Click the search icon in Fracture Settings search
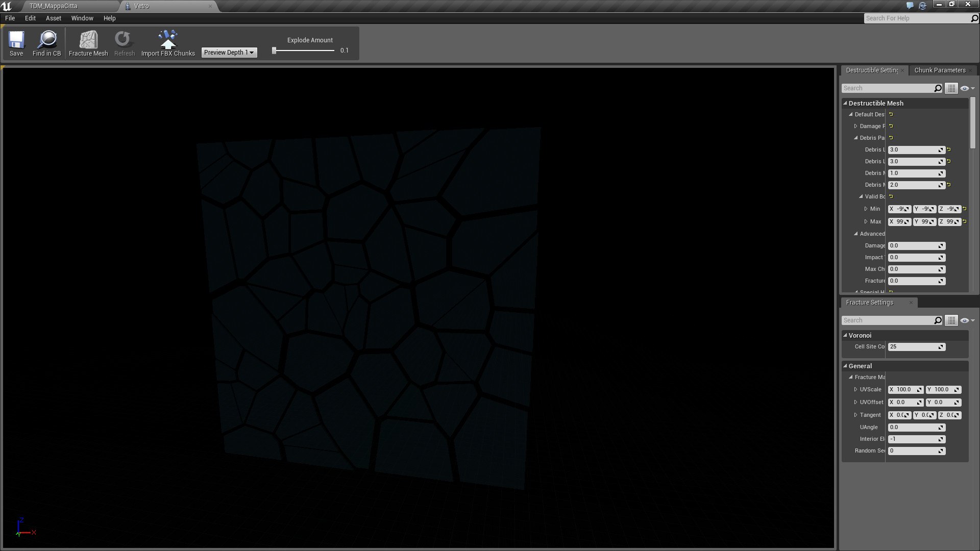The image size is (980, 551). 938,320
